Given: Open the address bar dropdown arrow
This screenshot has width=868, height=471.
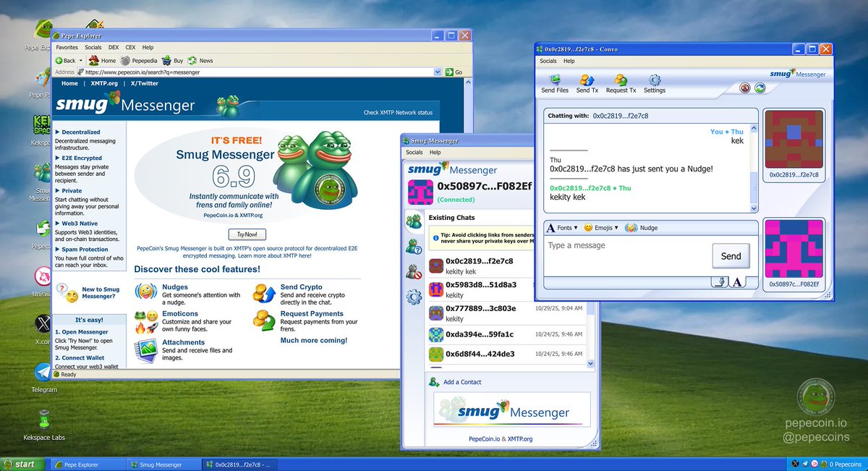Looking at the screenshot, I should 438,72.
